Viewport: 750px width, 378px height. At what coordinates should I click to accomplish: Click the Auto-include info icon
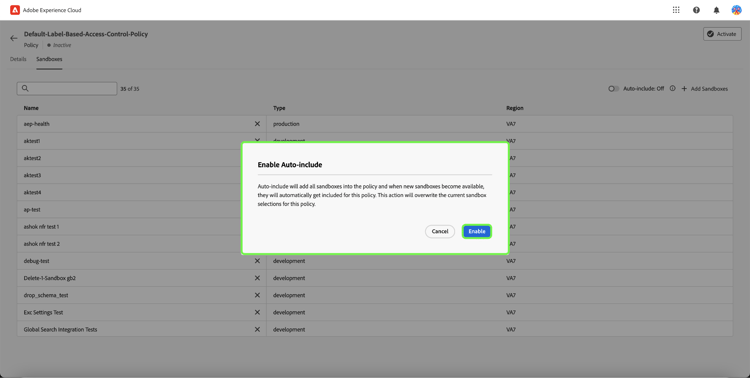(673, 89)
